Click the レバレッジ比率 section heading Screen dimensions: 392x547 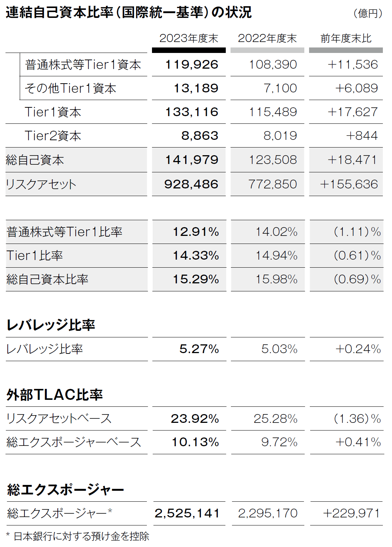pos(51,325)
